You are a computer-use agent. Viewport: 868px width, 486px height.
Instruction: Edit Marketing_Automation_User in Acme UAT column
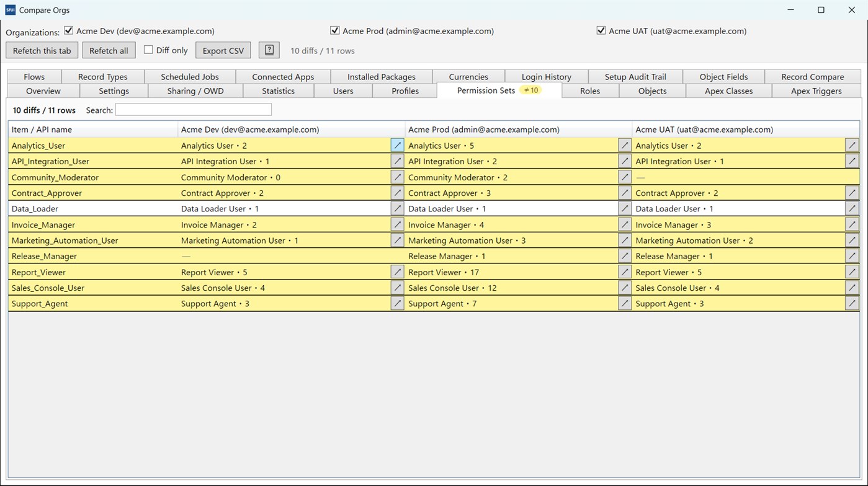[x=852, y=240]
